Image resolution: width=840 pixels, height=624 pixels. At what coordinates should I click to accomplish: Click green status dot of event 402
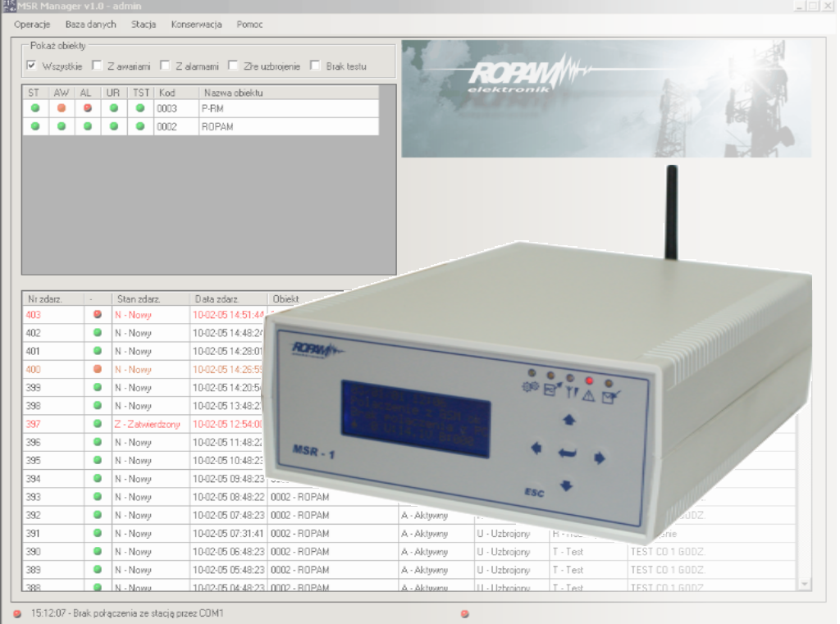tap(98, 333)
